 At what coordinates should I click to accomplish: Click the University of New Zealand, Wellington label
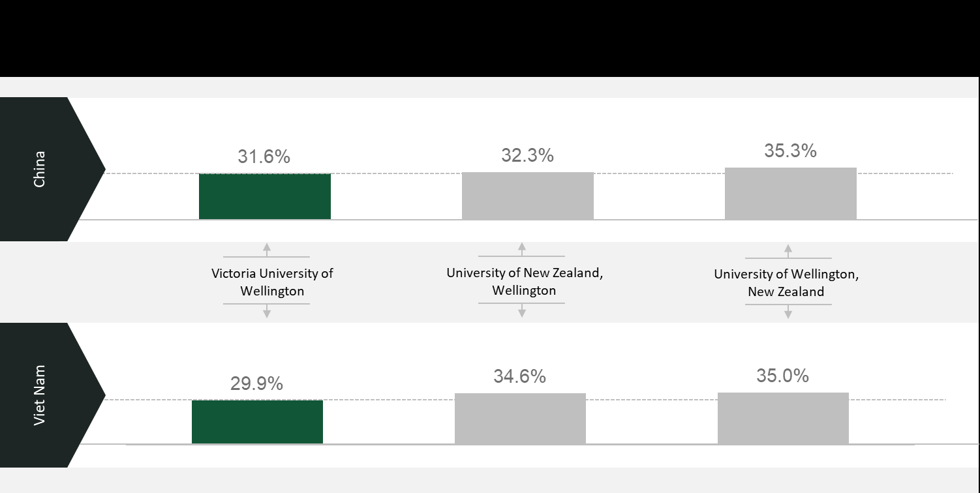point(525,281)
